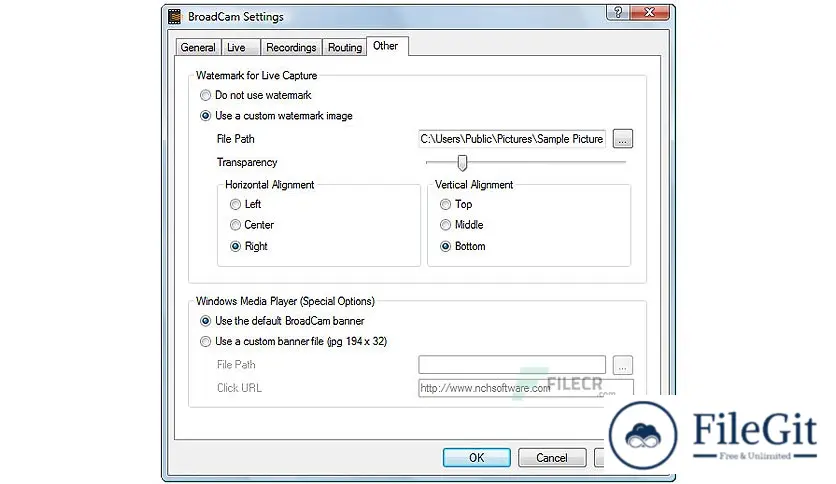The width and height of the screenshot is (836, 484).
Task: Open the Routing tab
Action: click(345, 47)
